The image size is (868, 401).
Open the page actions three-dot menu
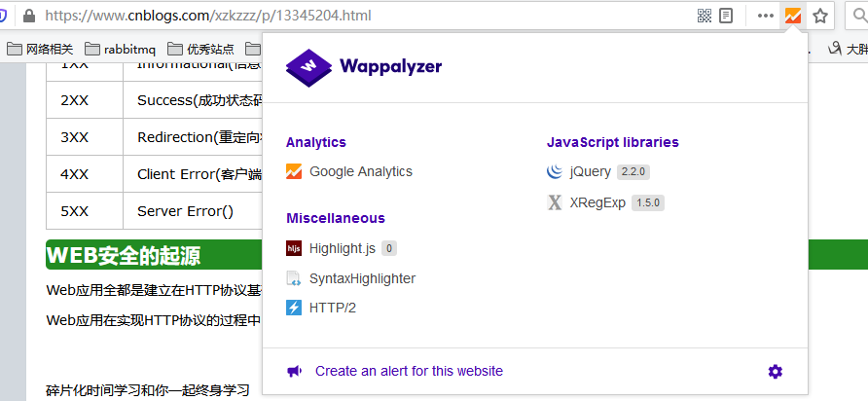tap(766, 16)
